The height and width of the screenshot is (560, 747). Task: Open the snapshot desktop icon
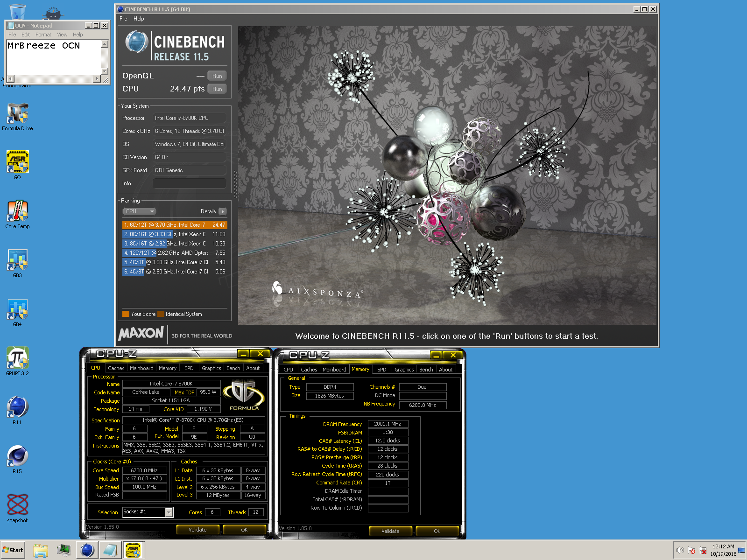coord(17,507)
